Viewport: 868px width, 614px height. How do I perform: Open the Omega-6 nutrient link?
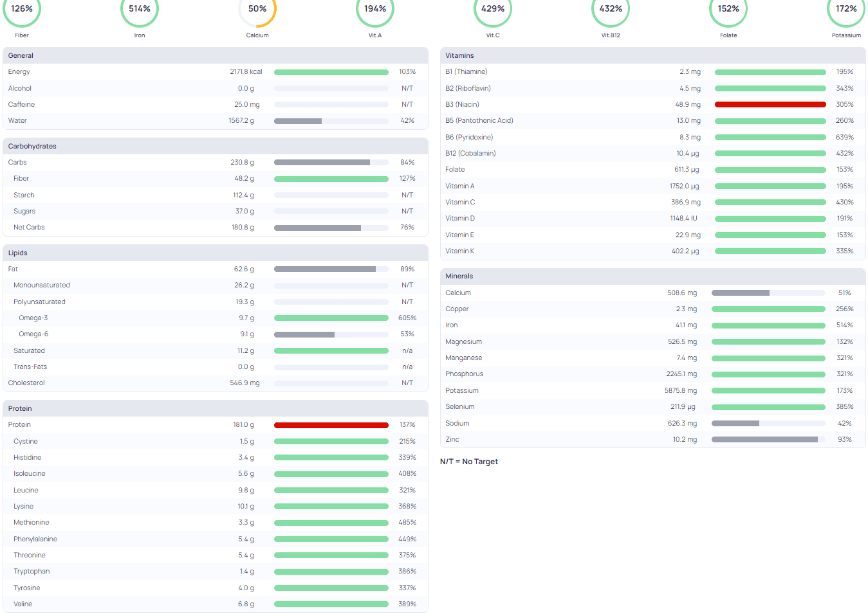[x=33, y=334]
